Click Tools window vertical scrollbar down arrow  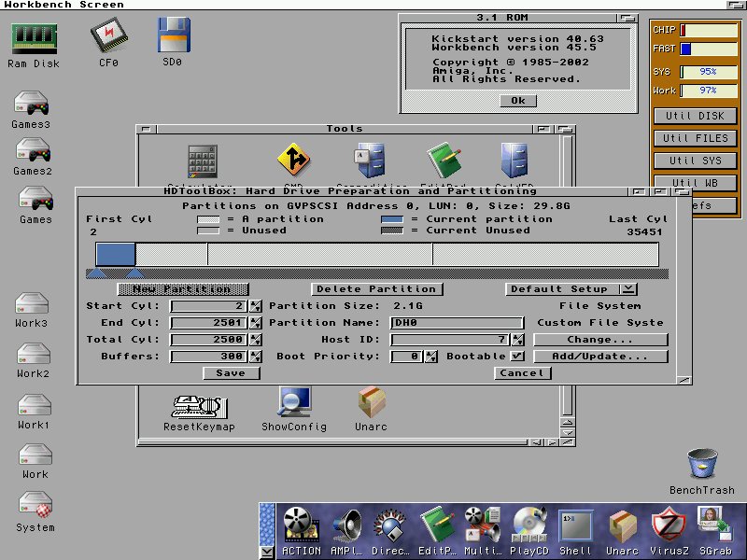568,432
